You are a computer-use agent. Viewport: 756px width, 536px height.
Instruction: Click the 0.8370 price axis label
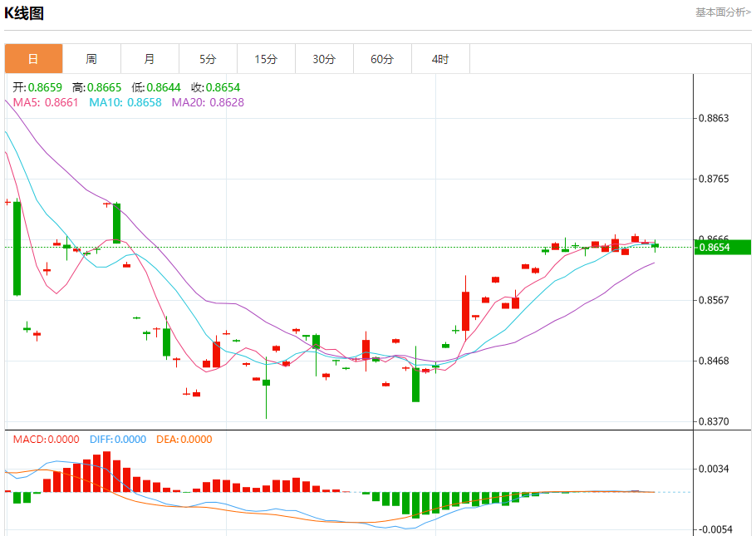[x=714, y=421]
